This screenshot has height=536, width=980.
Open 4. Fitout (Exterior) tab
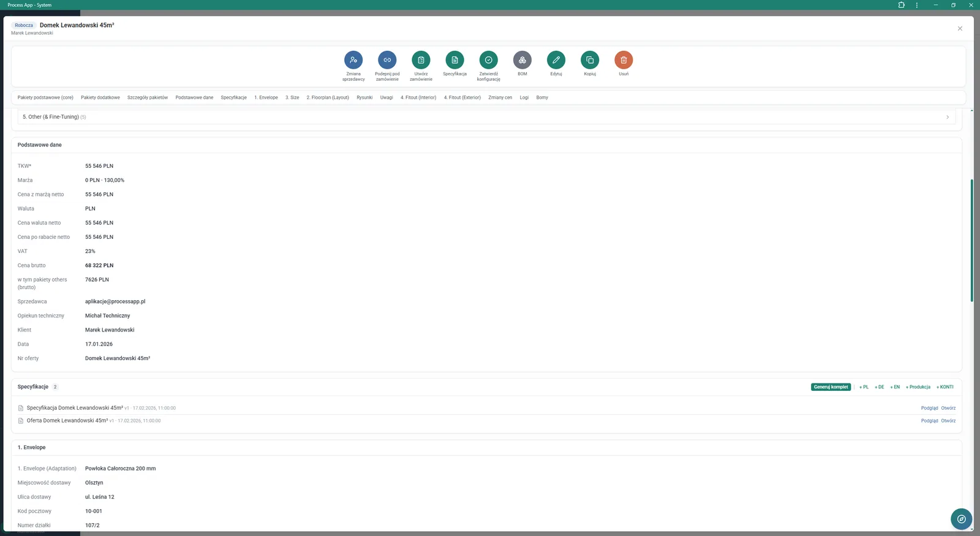click(x=462, y=97)
